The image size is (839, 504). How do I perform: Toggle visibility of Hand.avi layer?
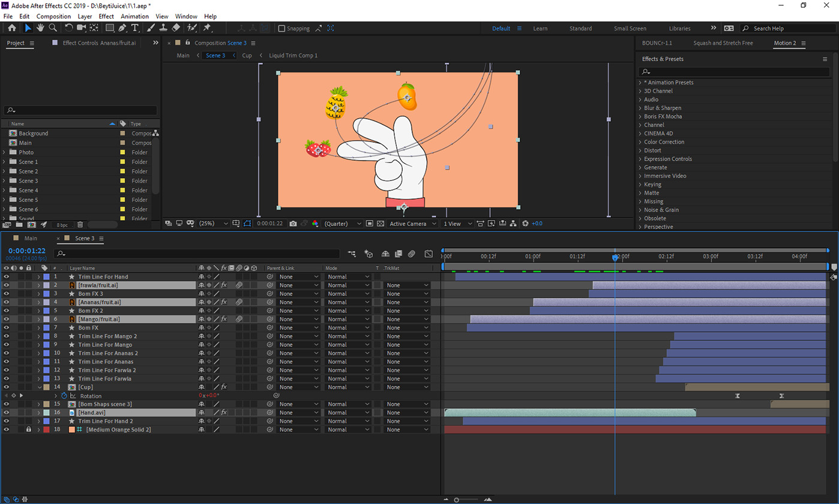[7, 413]
